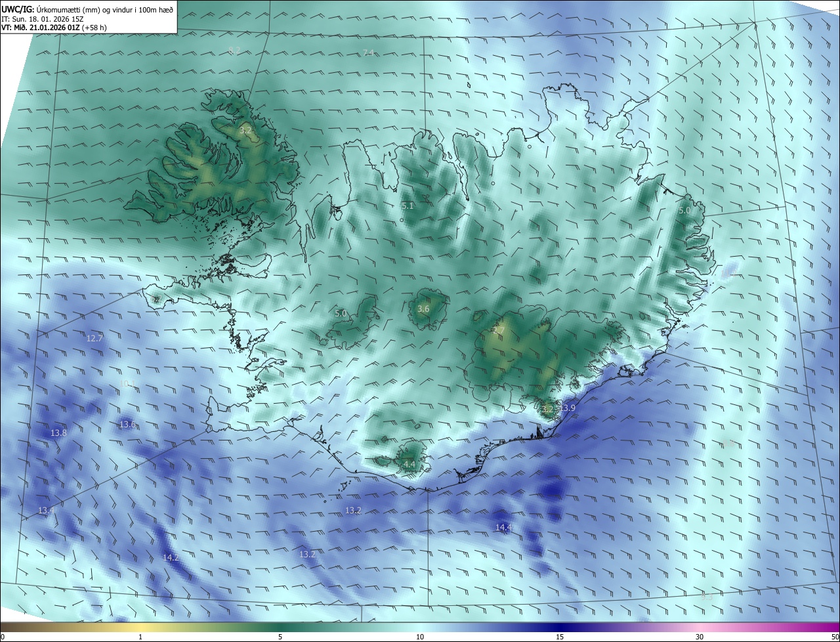840x642 pixels.
Task: Click the '4.4' value label on the southern glacier
Action: click(x=409, y=465)
